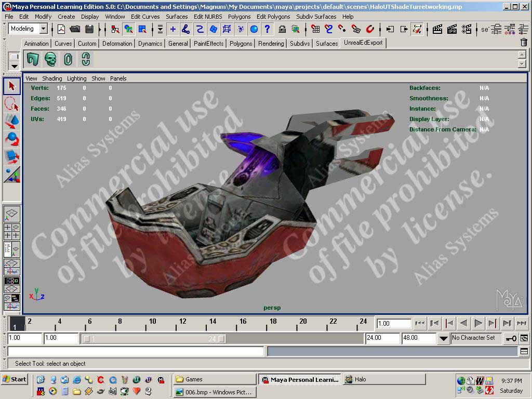Screen dimensions: 532x399
Task: Click the shelf trash can icon
Action: point(524,43)
